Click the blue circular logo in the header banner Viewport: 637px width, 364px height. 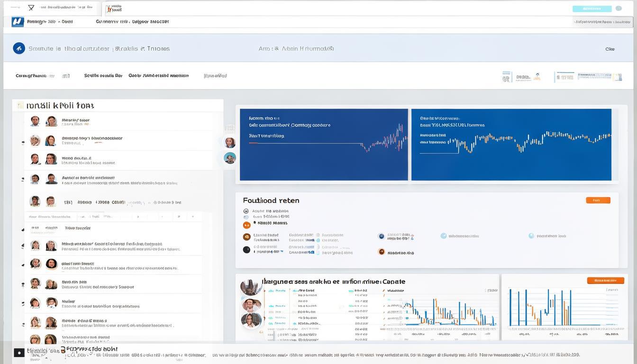19,48
